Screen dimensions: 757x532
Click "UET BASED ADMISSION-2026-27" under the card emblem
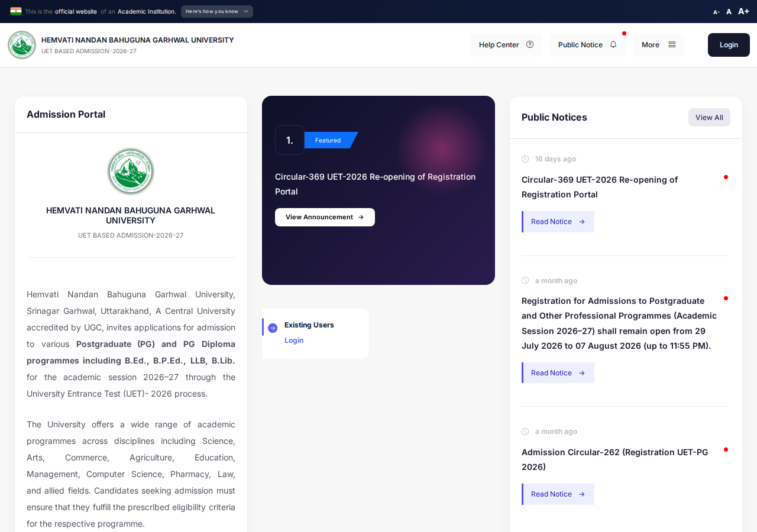[x=131, y=235]
